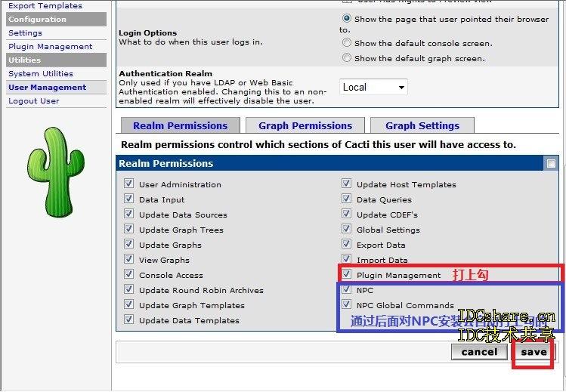Select 'Show the default console screen' option
566x392 pixels.
click(347, 43)
